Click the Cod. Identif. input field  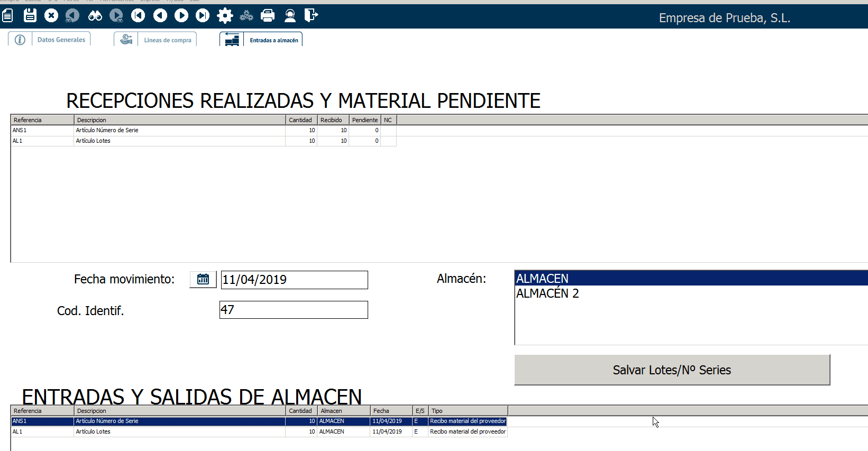(294, 310)
